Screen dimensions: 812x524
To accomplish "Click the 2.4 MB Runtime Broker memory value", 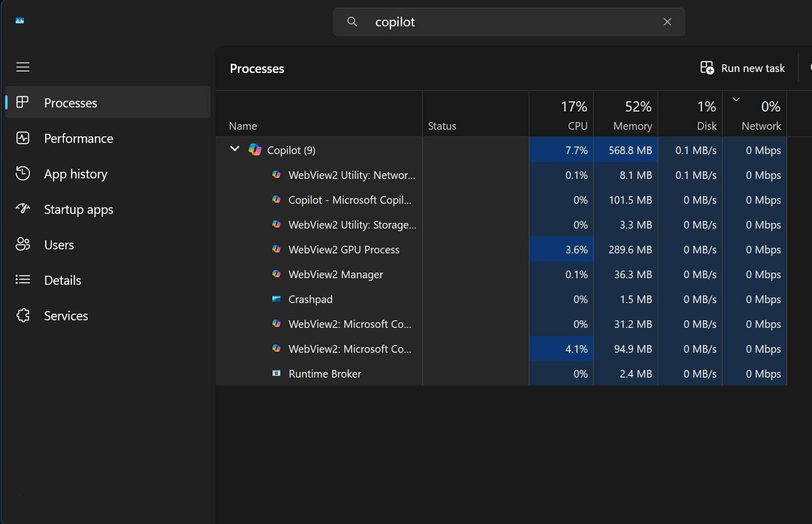I will tap(636, 373).
